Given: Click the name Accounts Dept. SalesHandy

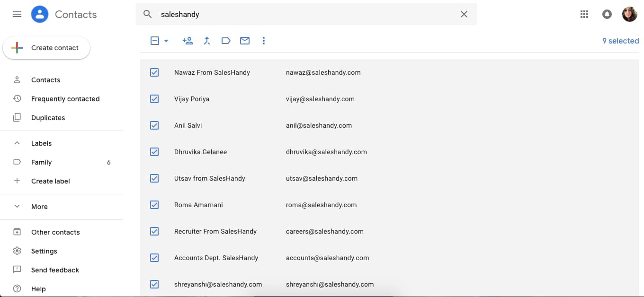Looking at the screenshot, I should [x=216, y=258].
